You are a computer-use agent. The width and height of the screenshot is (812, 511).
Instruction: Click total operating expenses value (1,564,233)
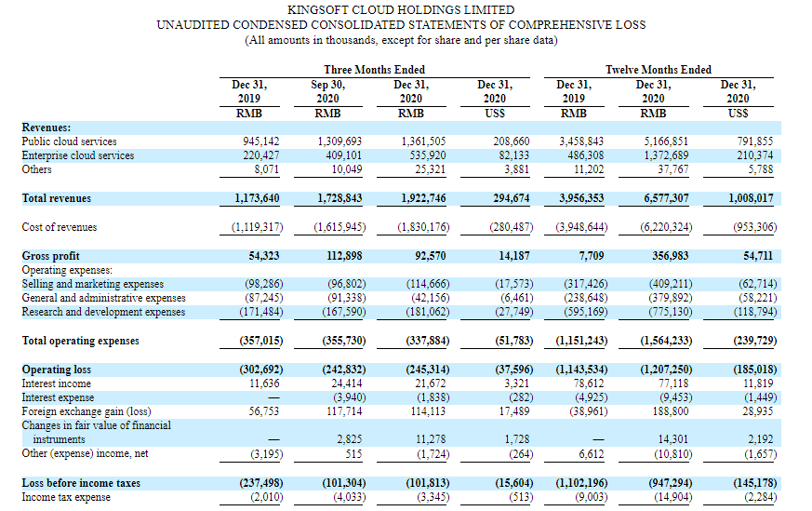click(667, 341)
